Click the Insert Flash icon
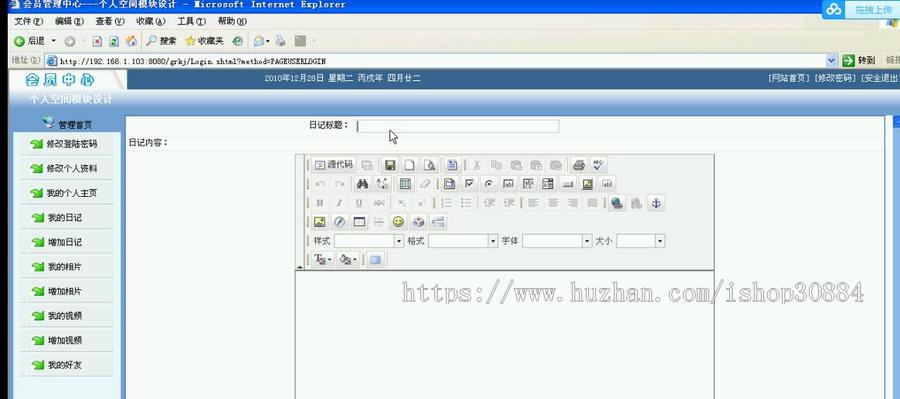The height and width of the screenshot is (399, 900). 339,222
